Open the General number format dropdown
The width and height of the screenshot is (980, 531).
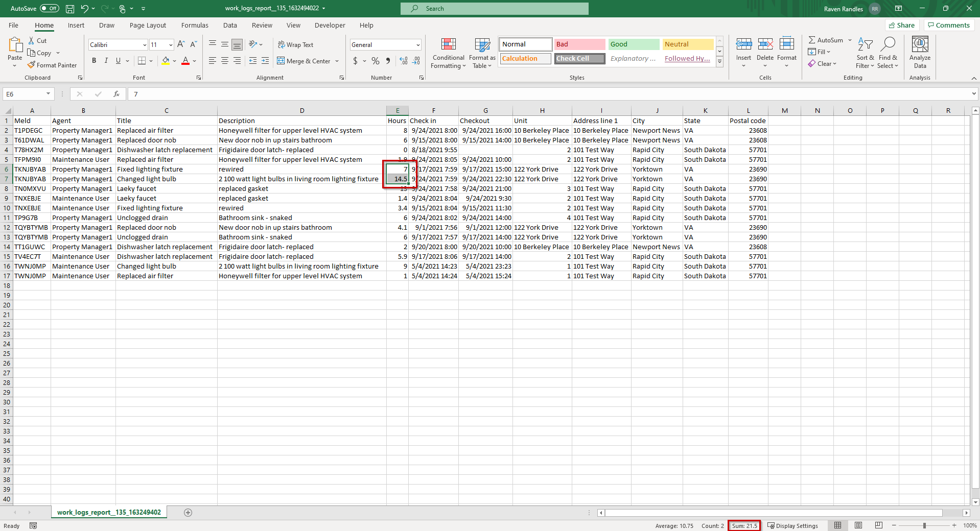coord(417,45)
